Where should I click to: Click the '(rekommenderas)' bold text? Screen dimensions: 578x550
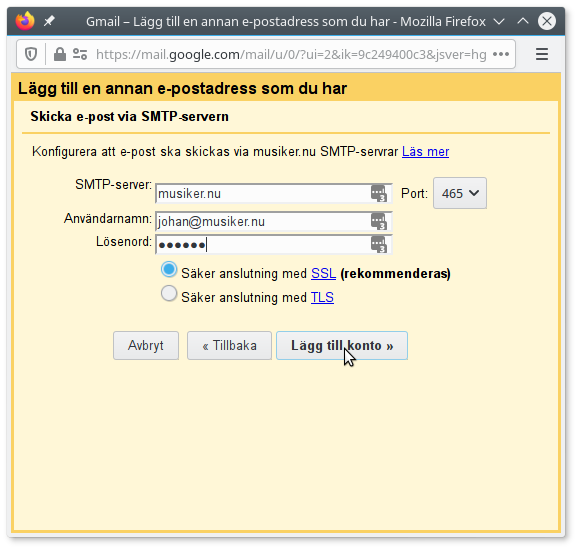396,274
